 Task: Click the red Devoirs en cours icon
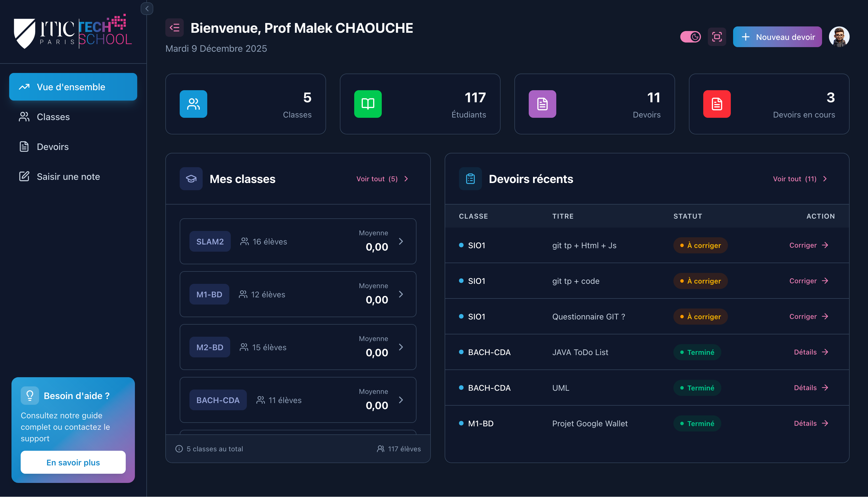pos(716,104)
